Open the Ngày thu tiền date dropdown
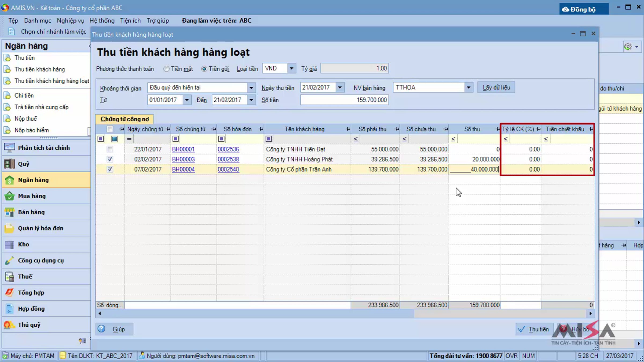Screen dimensions: 644x362 tap(340, 87)
